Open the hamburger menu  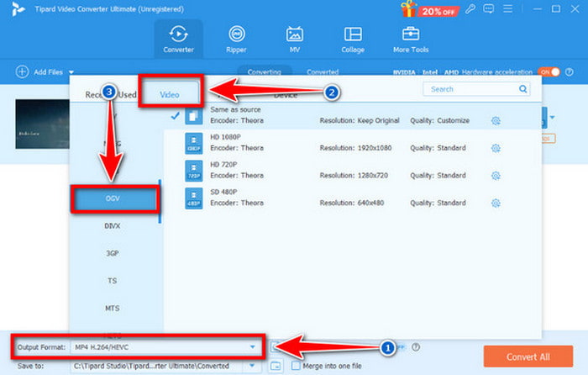tap(507, 8)
